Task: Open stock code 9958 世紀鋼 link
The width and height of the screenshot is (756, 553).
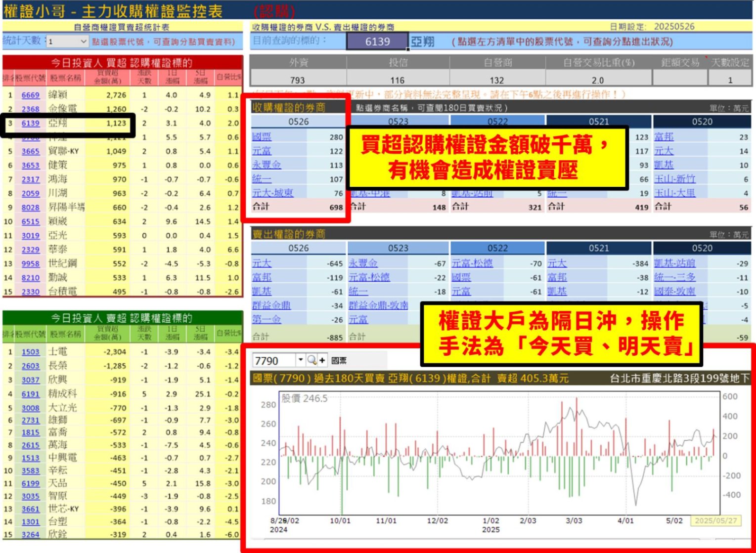Action: pyautogui.click(x=30, y=264)
